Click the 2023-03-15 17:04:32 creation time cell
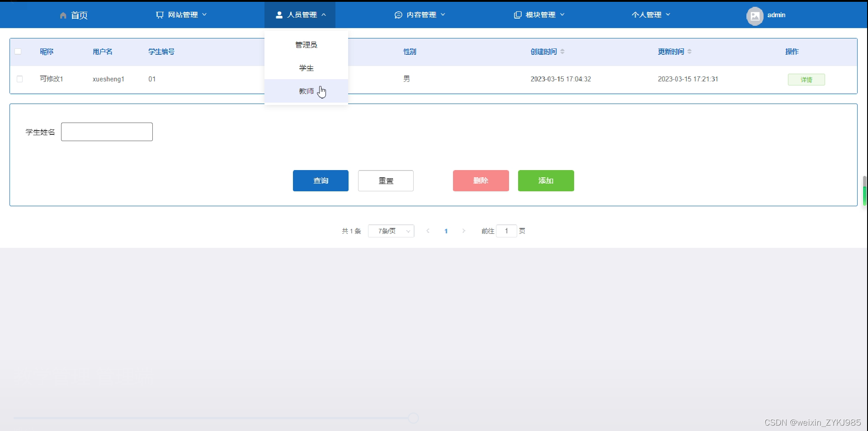Viewport: 868px width, 431px height. (561, 79)
